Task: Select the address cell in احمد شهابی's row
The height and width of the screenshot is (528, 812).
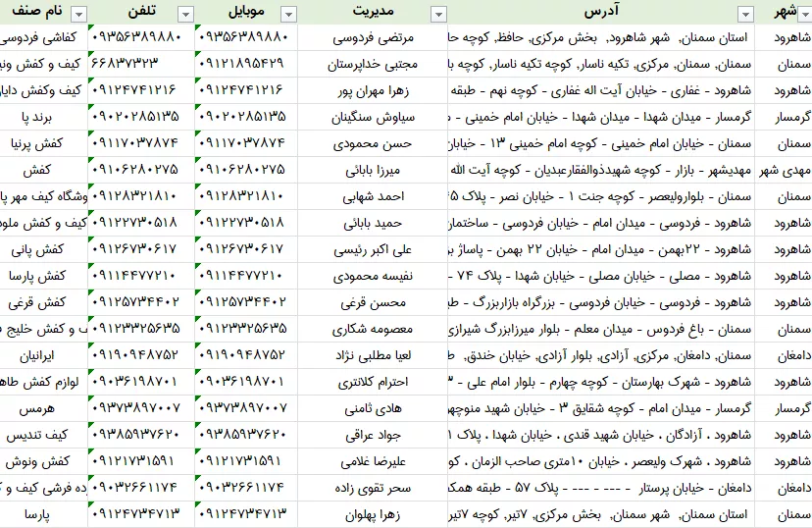Action: (x=601, y=196)
